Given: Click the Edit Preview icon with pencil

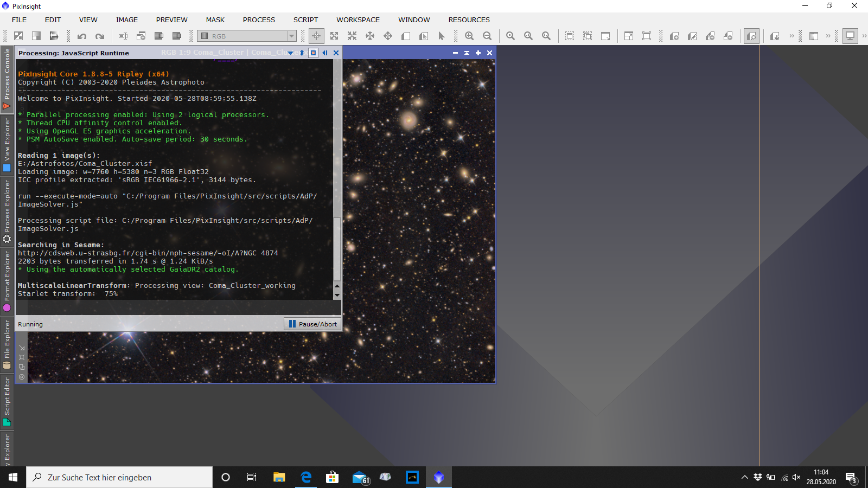Looking at the screenshot, I should pyautogui.click(x=692, y=36).
